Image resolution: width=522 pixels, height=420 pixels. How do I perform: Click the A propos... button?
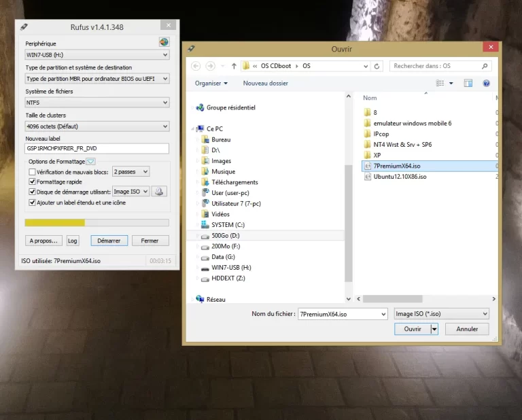pos(43,241)
